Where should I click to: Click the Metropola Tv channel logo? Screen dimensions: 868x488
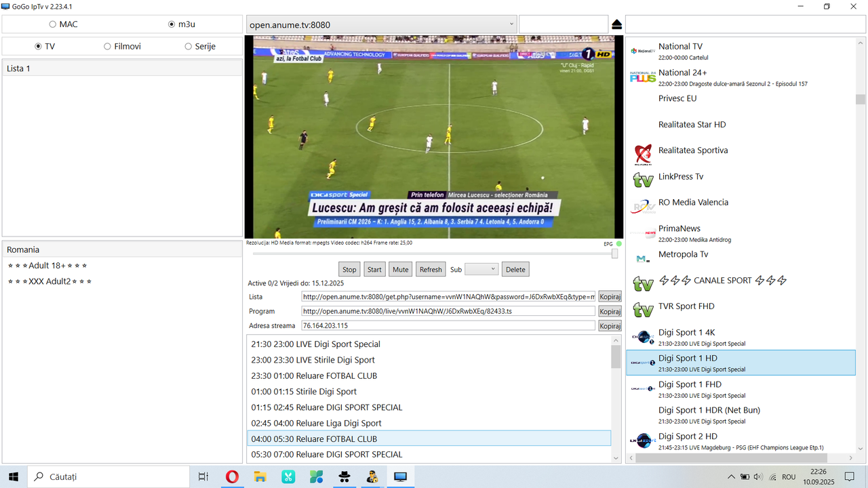[642, 259]
